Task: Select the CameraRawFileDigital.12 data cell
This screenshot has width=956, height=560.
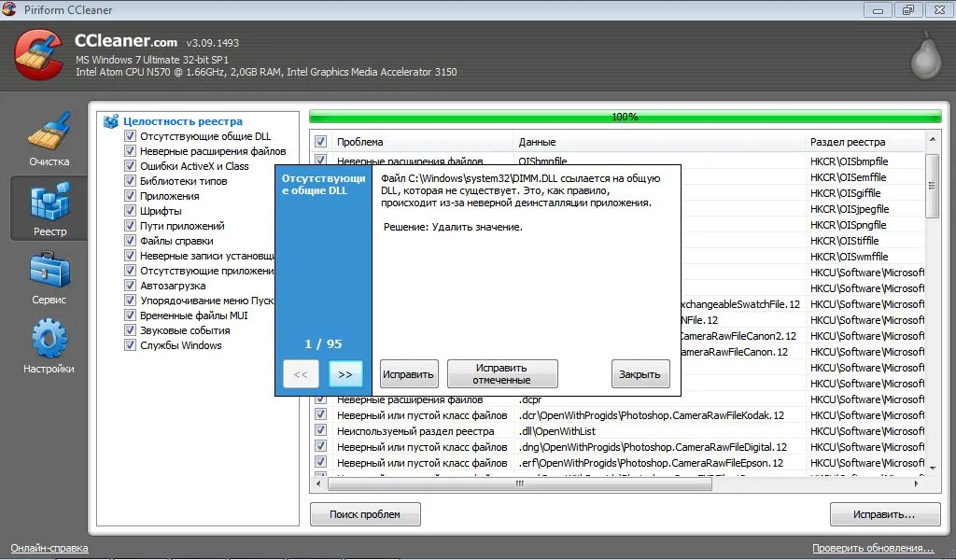Action: 653,447
